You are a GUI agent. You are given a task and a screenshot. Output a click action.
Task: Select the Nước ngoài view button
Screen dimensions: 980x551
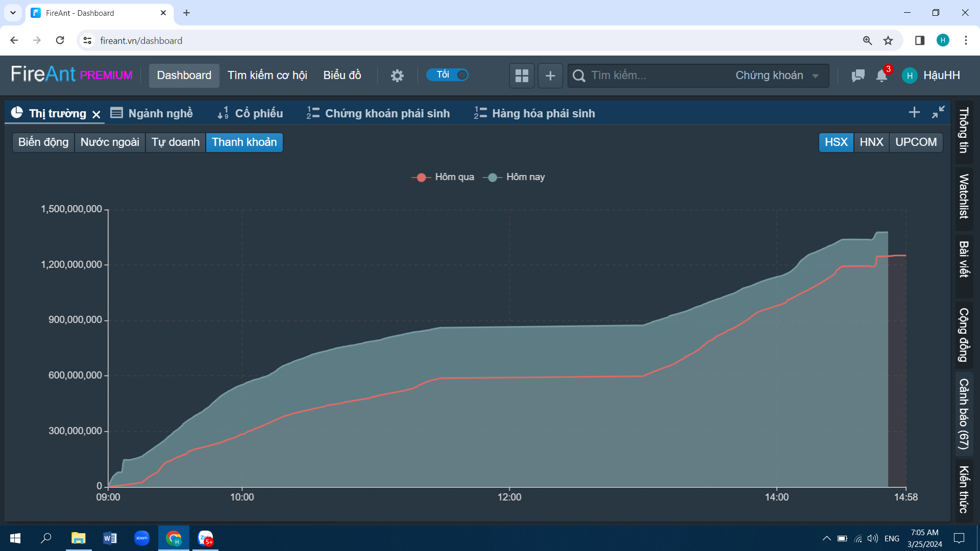(x=110, y=142)
